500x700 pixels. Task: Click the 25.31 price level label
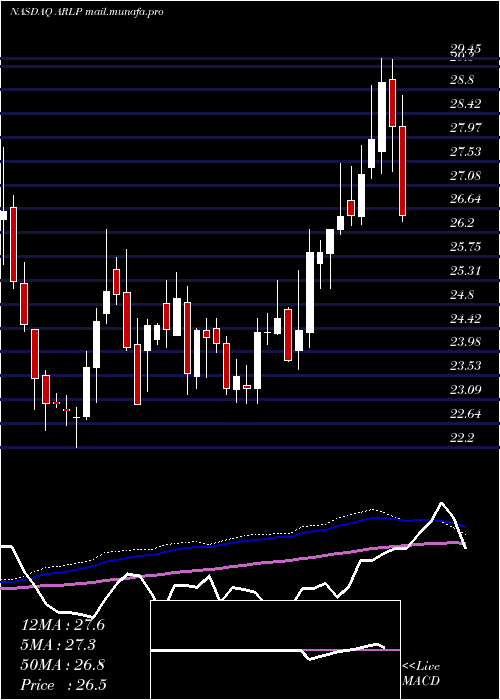[465, 271]
